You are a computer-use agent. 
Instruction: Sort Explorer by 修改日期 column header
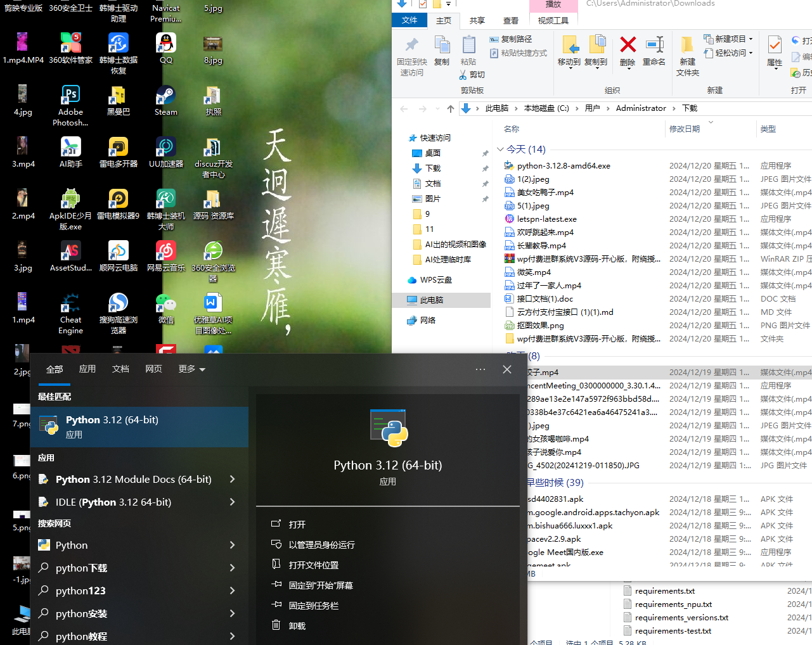[x=685, y=129]
